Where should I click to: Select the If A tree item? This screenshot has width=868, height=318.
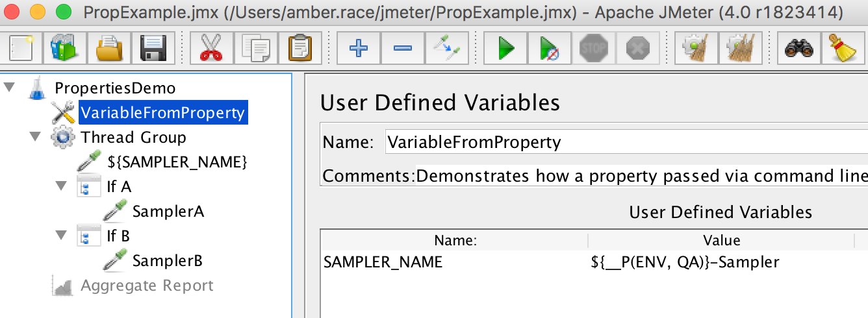tap(119, 187)
